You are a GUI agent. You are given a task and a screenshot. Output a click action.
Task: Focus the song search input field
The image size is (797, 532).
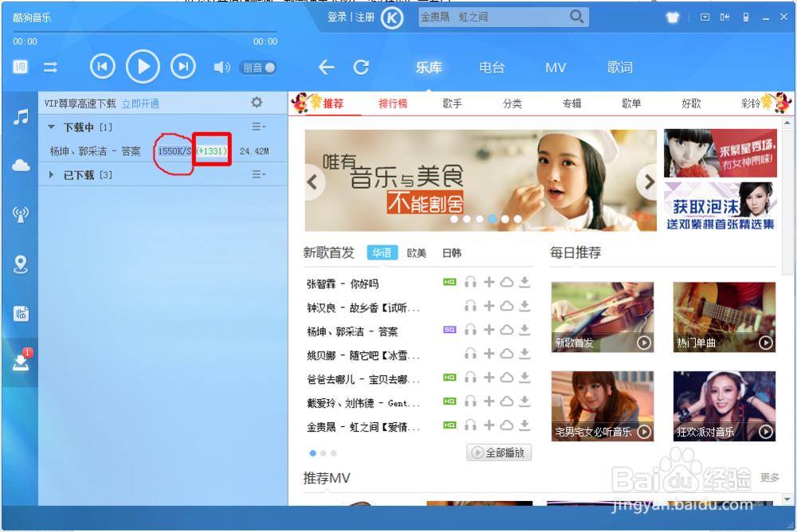pyautogui.click(x=493, y=17)
